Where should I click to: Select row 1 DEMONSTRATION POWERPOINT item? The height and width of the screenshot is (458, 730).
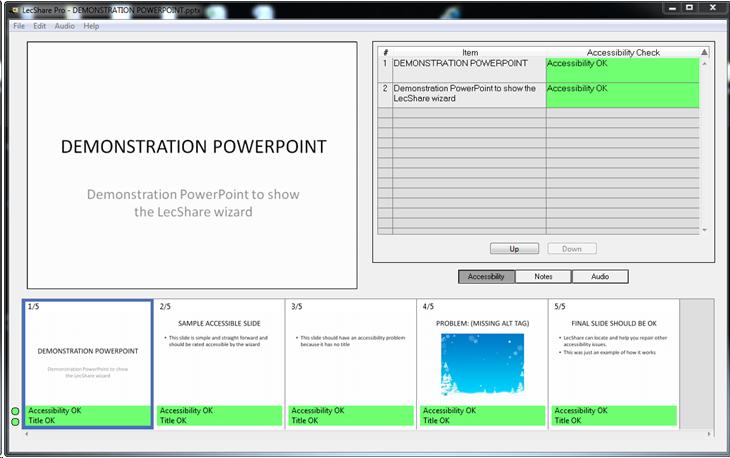click(469, 70)
